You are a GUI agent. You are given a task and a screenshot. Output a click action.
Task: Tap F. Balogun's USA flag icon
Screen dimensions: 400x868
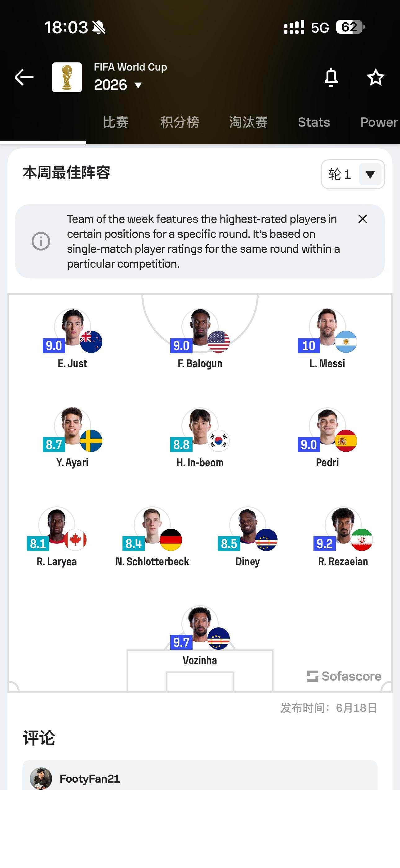pyautogui.click(x=219, y=342)
